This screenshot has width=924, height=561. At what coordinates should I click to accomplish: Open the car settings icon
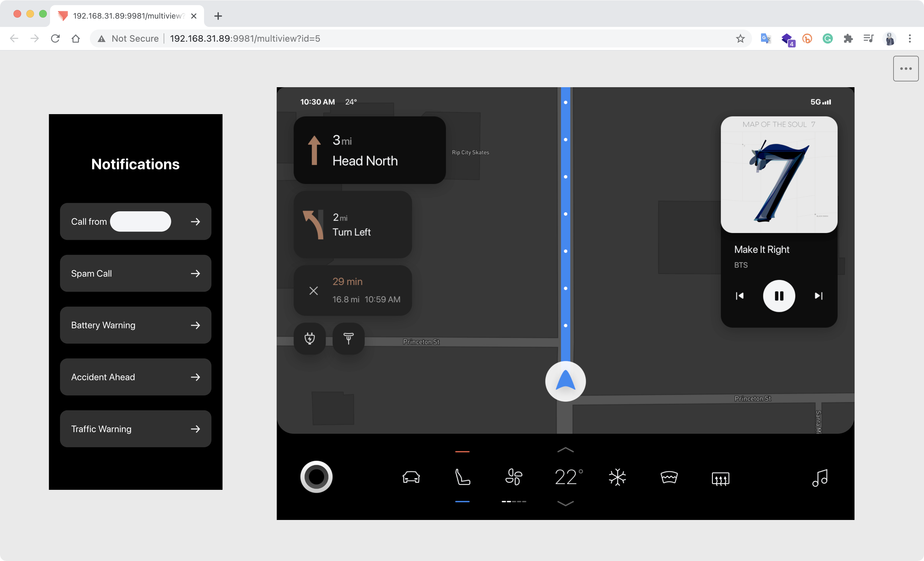coord(411,477)
